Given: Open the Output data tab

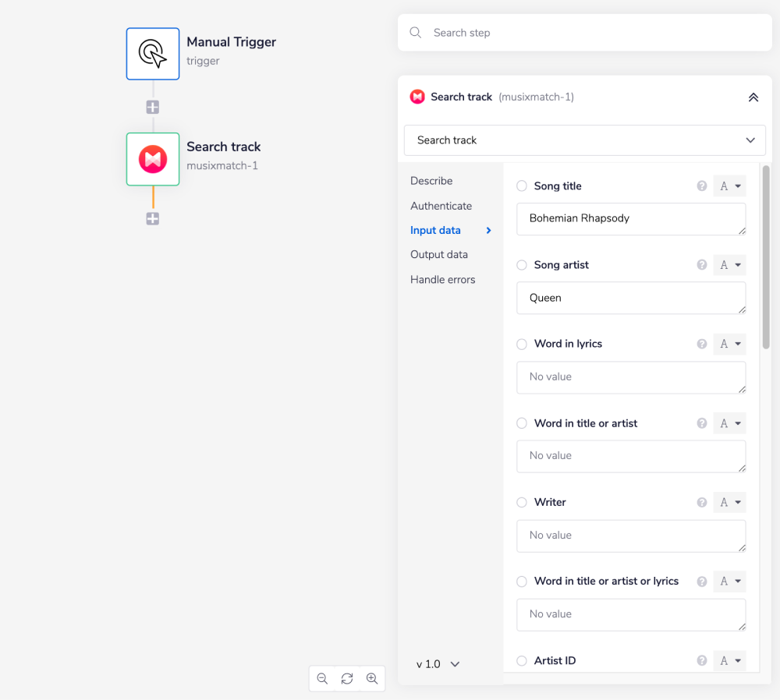Looking at the screenshot, I should 439,255.
